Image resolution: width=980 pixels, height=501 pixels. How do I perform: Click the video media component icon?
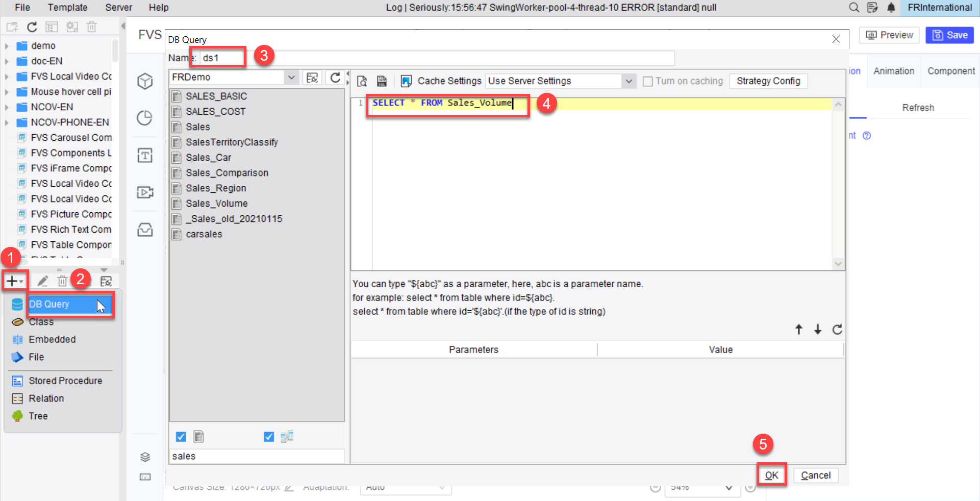(145, 192)
